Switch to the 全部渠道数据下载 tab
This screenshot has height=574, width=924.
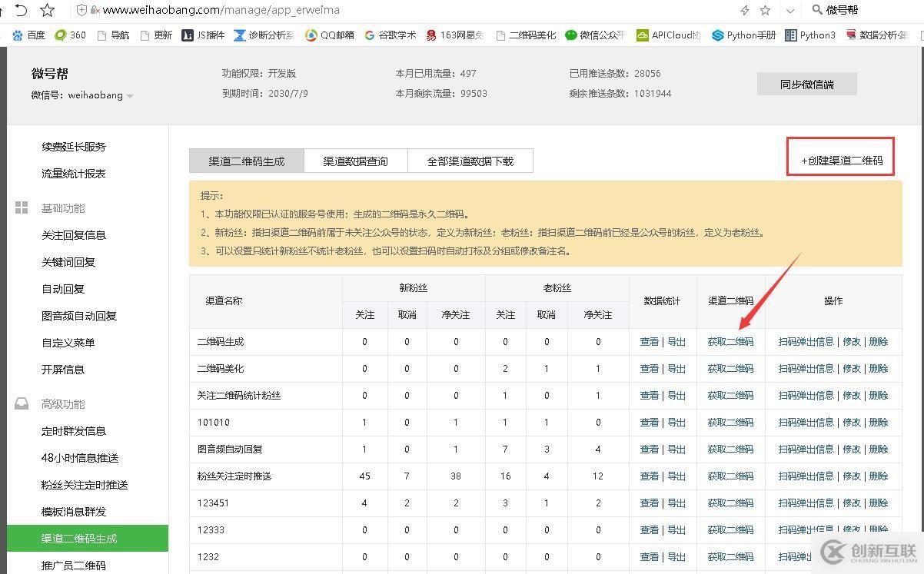pos(470,161)
